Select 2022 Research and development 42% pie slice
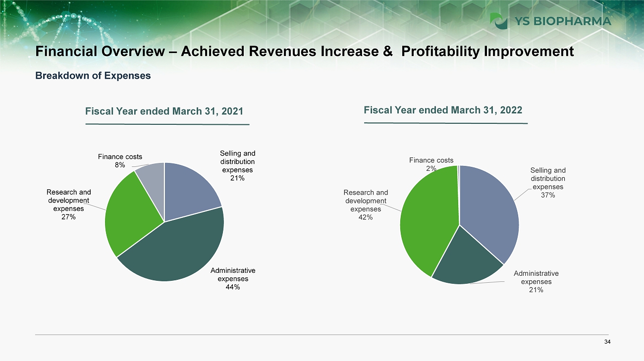The width and height of the screenshot is (644, 361). 429,218
